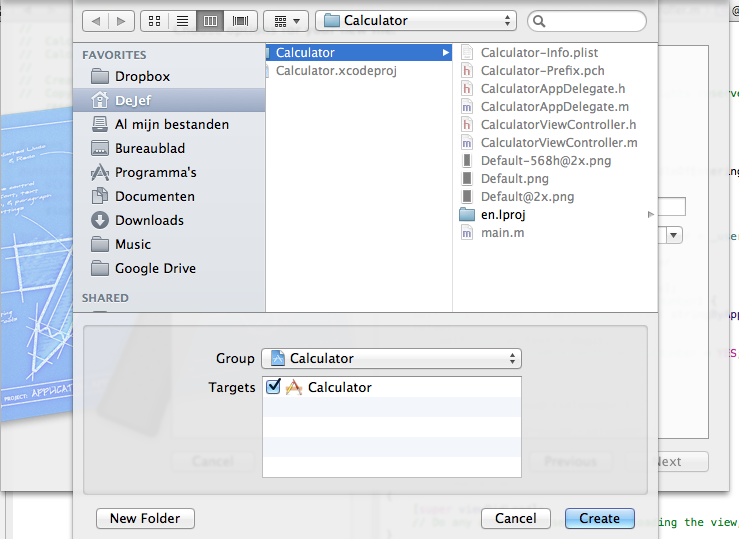Open the item arrangement dropdown

[x=286, y=21]
